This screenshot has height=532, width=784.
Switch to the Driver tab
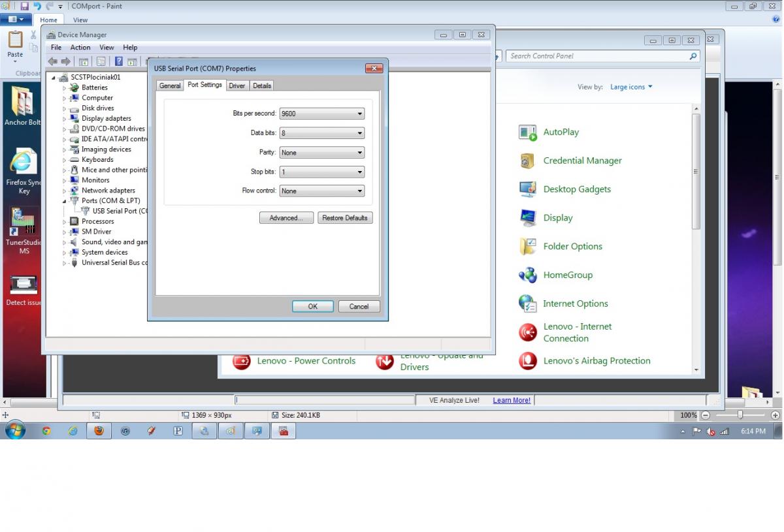pyautogui.click(x=237, y=86)
